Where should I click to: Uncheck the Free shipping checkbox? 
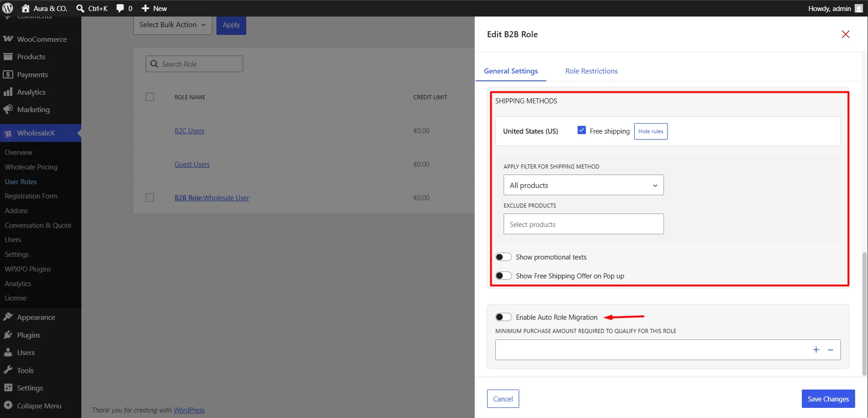(582, 130)
